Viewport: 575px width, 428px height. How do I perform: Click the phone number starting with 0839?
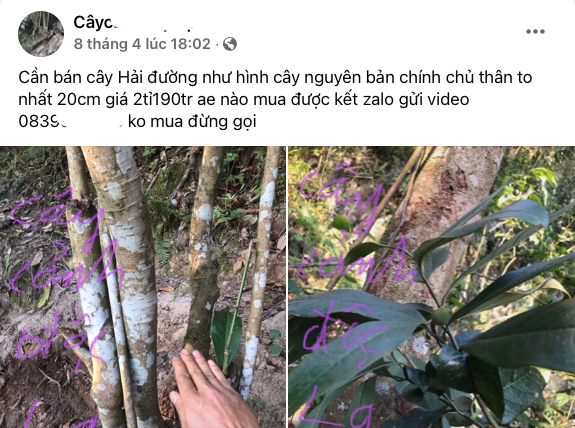pyautogui.click(x=70, y=121)
